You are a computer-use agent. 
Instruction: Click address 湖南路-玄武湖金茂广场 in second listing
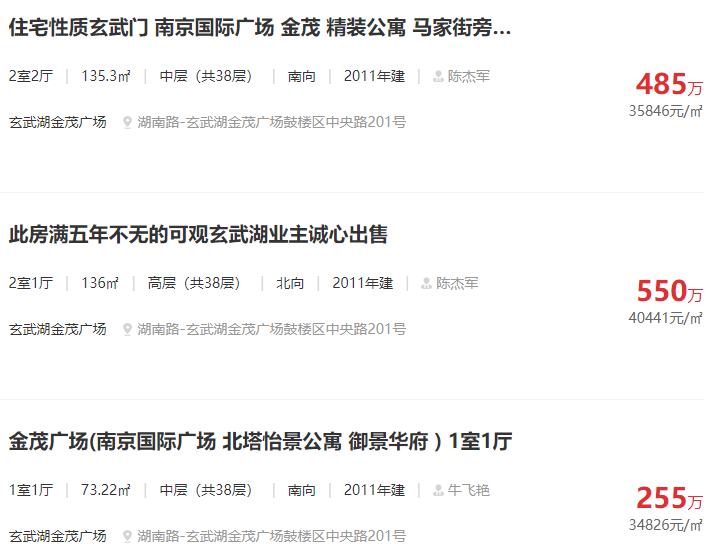pyautogui.click(x=272, y=330)
